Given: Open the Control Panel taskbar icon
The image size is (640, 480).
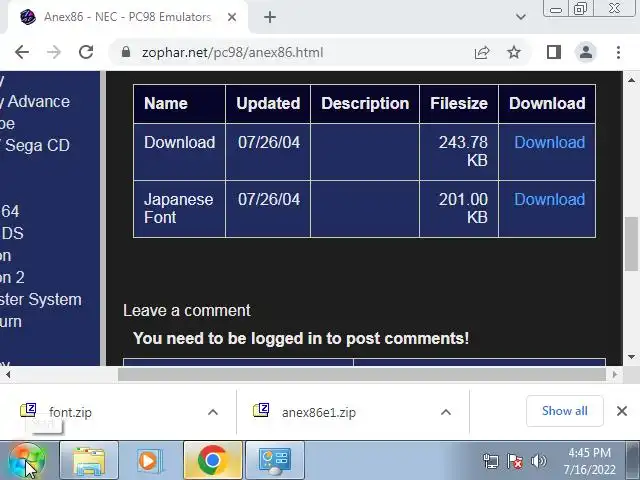Looking at the screenshot, I should point(275,460).
